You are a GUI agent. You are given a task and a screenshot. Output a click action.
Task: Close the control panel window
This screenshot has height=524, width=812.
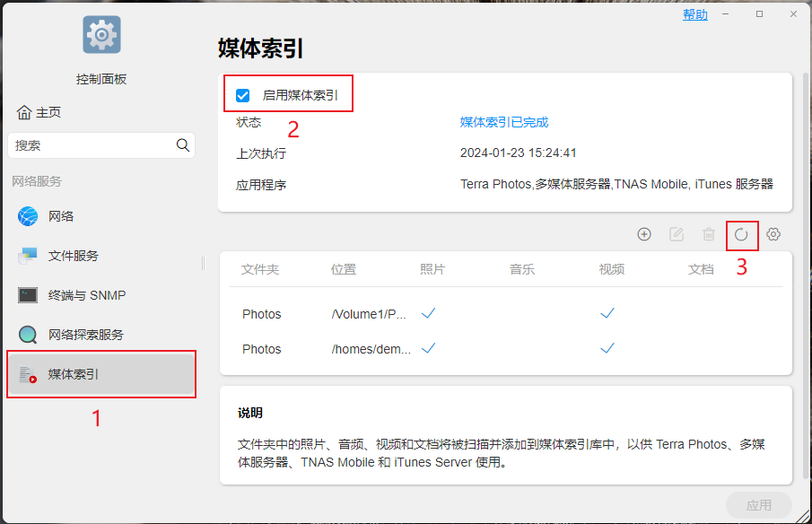click(793, 14)
